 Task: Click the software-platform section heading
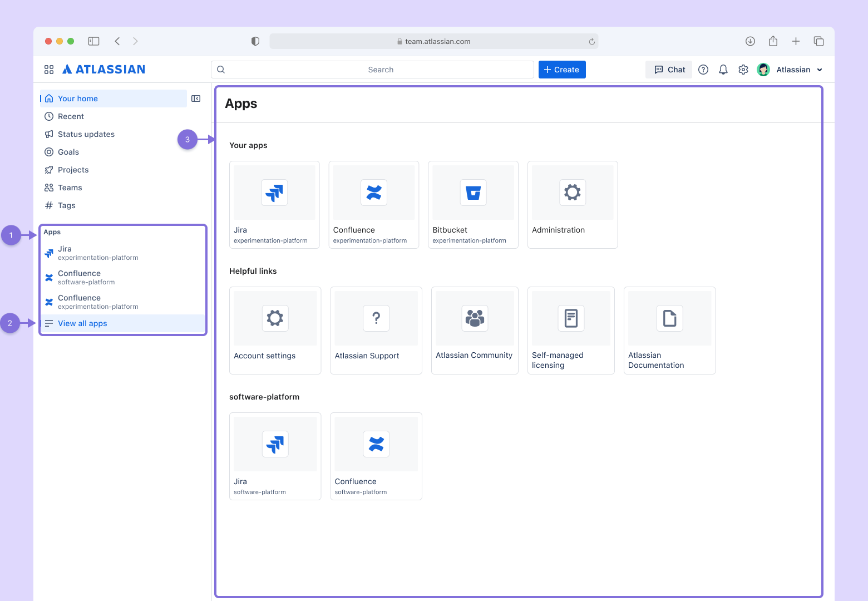click(264, 397)
